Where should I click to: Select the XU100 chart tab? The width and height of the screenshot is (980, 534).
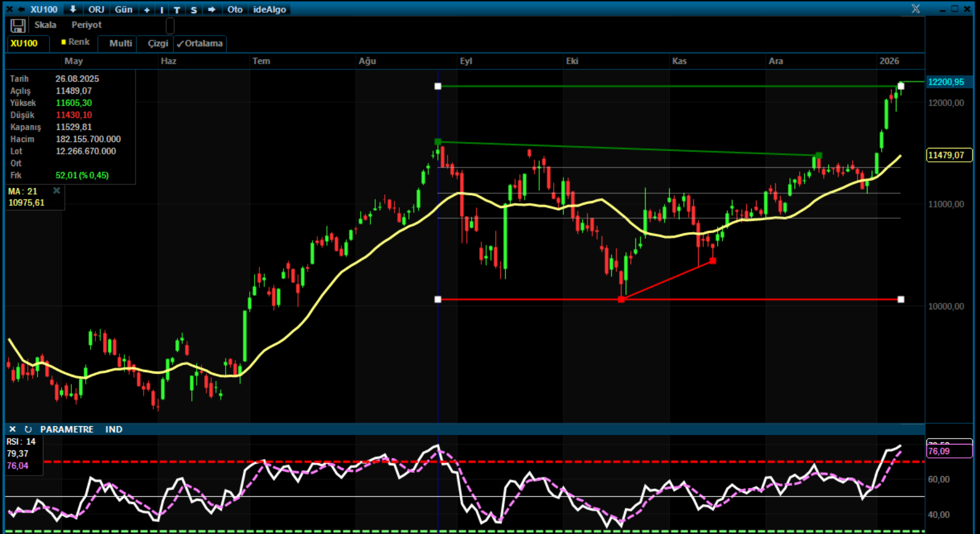(x=24, y=43)
